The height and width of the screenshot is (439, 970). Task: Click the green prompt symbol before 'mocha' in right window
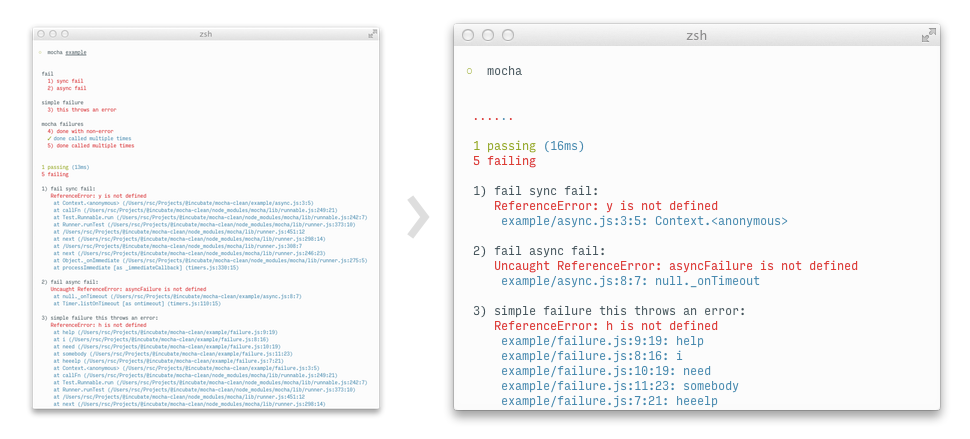[x=470, y=71]
